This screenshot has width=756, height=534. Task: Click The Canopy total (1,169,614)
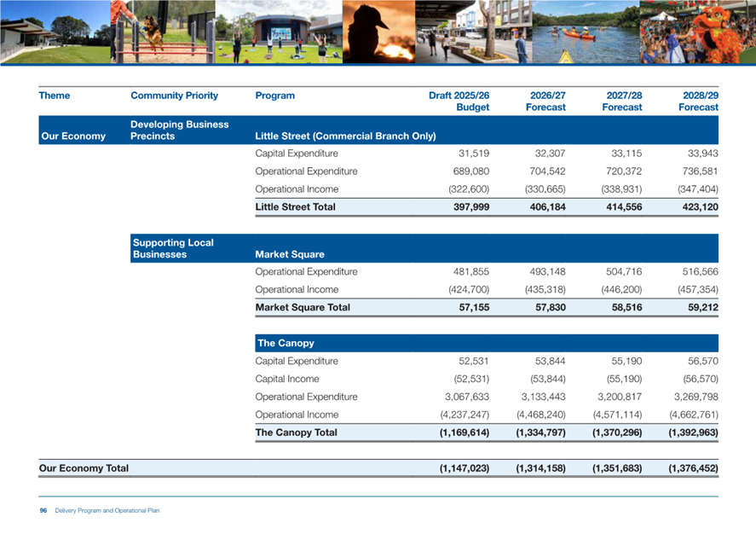[465, 432]
